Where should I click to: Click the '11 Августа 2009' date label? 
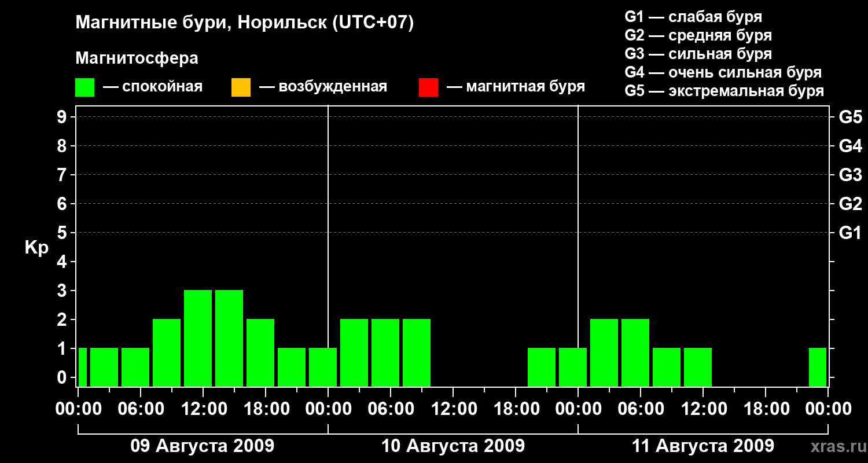(703, 446)
